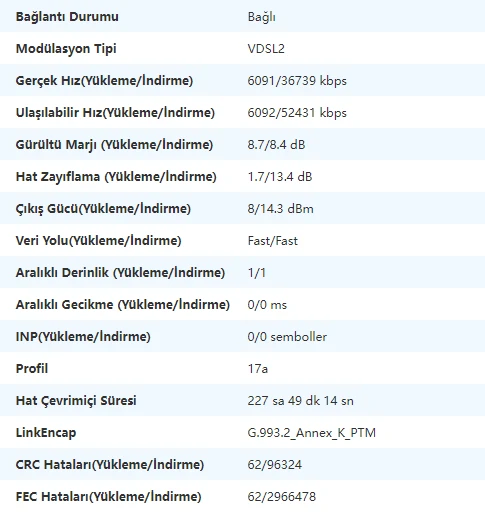Viewport: 485px width, 512px height.
Task: Click the Ulaşılabilir Hız row label
Action: [x=115, y=113]
